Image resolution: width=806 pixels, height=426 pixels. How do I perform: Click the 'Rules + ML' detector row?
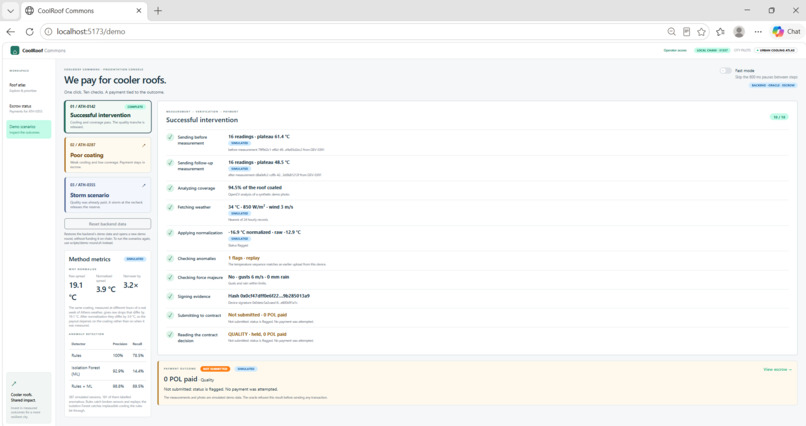tap(107, 386)
